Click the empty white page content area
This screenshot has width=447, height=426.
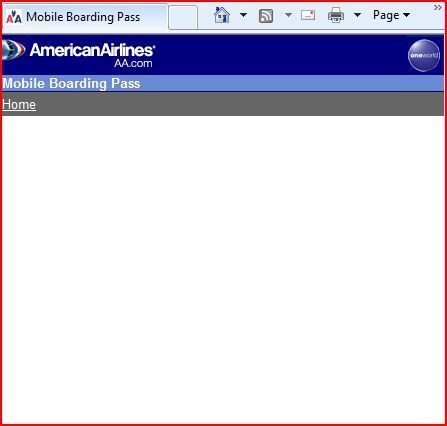click(x=223, y=269)
